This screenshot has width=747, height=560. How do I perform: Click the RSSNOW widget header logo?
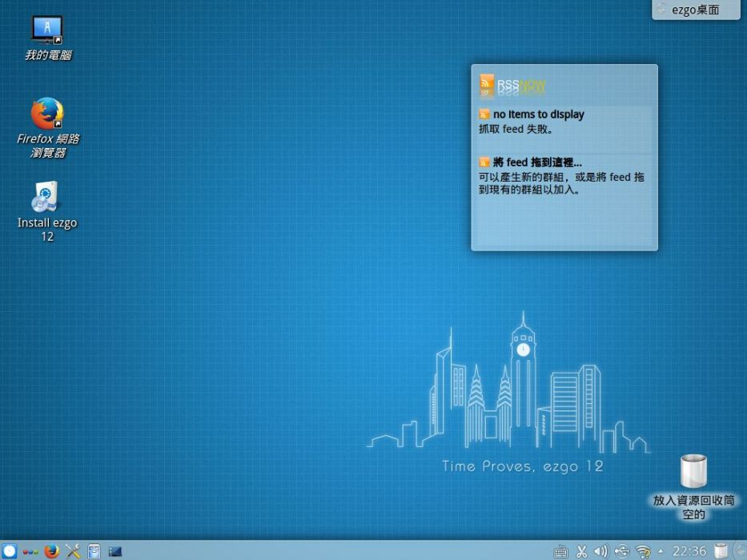(512, 86)
